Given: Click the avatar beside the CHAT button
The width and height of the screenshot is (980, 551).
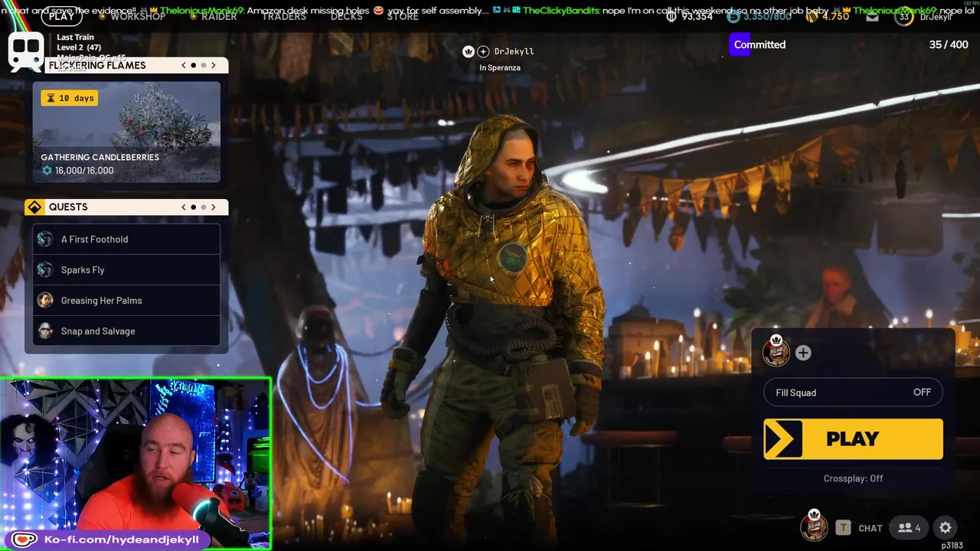Looking at the screenshot, I should [814, 525].
